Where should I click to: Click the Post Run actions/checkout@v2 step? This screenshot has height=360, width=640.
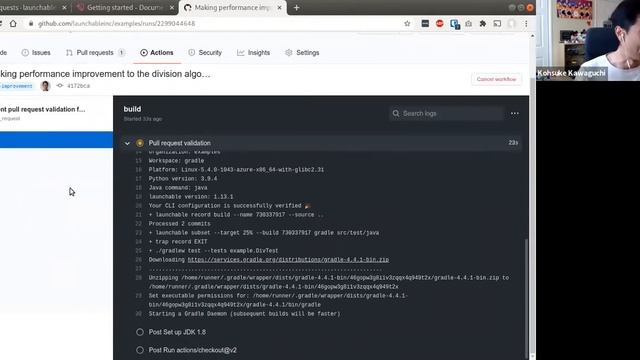pyautogui.click(x=193, y=350)
